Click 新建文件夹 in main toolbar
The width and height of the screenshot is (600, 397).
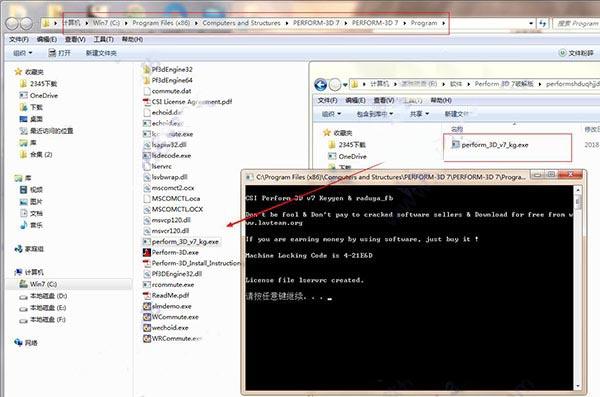(x=101, y=53)
